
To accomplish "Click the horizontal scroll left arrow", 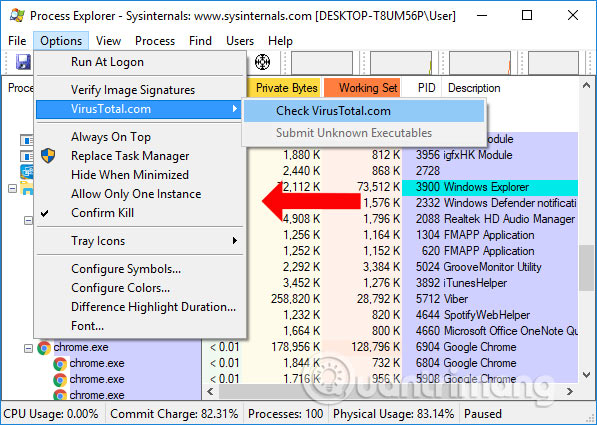I will pyautogui.click(x=210, y=391).
